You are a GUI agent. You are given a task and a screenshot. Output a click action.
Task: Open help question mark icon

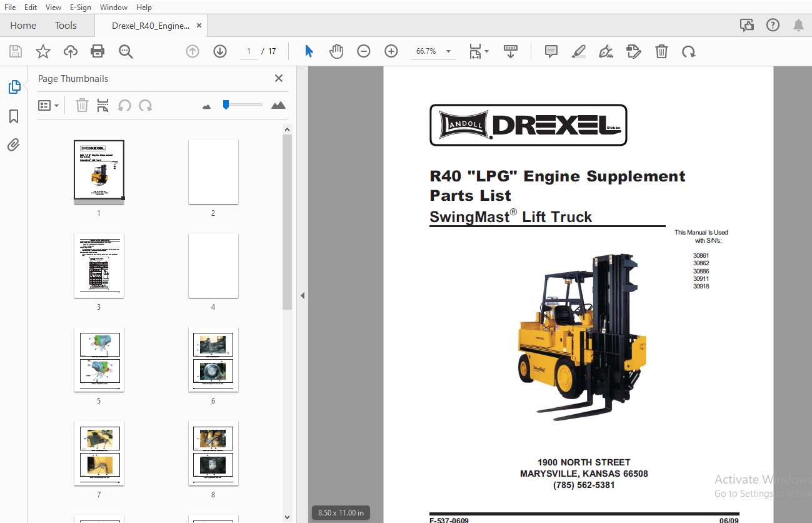773,25
